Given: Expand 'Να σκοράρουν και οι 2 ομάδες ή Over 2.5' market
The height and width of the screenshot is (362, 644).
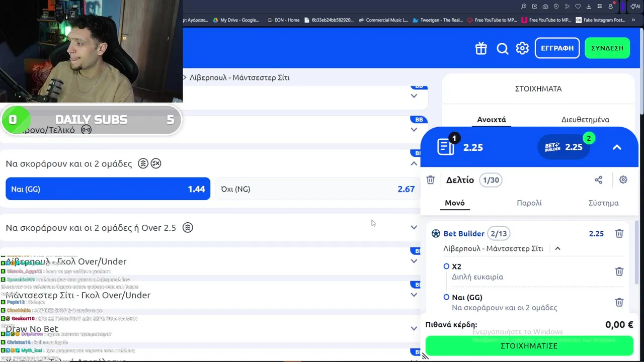Looking at the screenshot, I should pos(414,227).
